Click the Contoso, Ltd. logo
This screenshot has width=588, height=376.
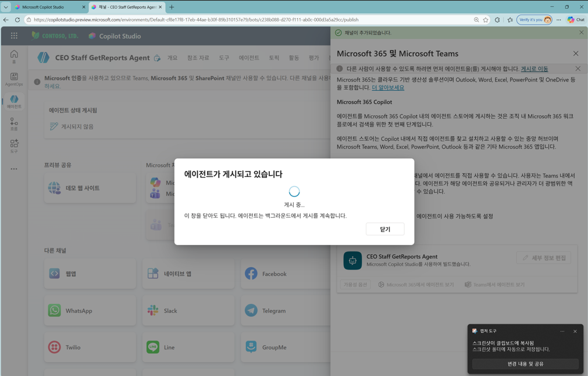coord(55,36)
